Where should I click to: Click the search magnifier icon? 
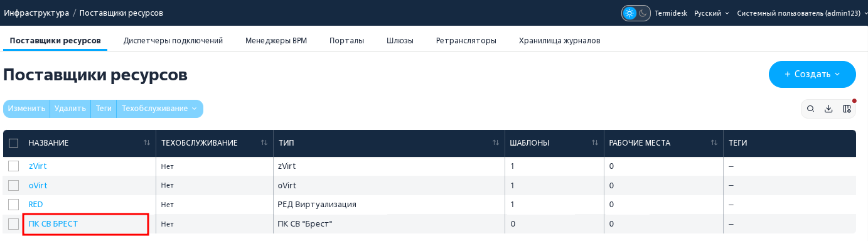811,109
